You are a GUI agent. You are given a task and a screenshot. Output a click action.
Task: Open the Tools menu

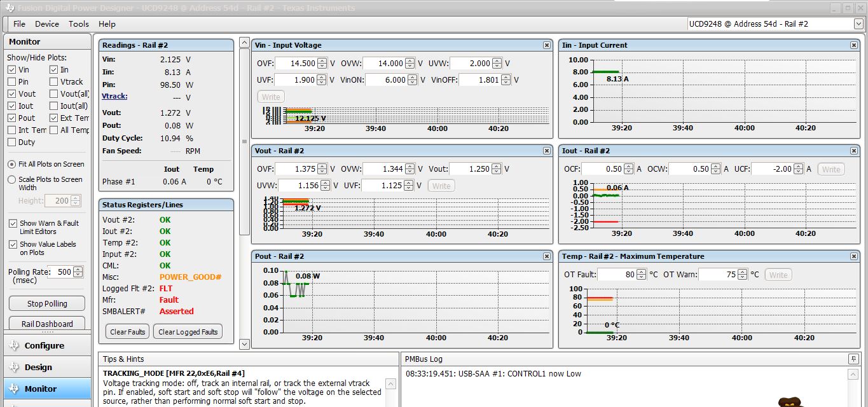(79, 24)
